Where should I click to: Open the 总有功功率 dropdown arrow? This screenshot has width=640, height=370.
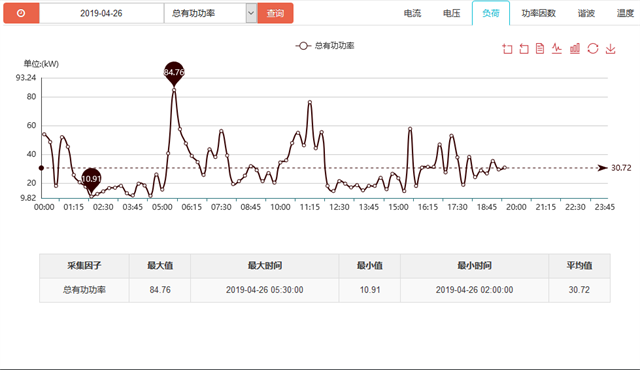pyautogui.click(x=251, y=13)
